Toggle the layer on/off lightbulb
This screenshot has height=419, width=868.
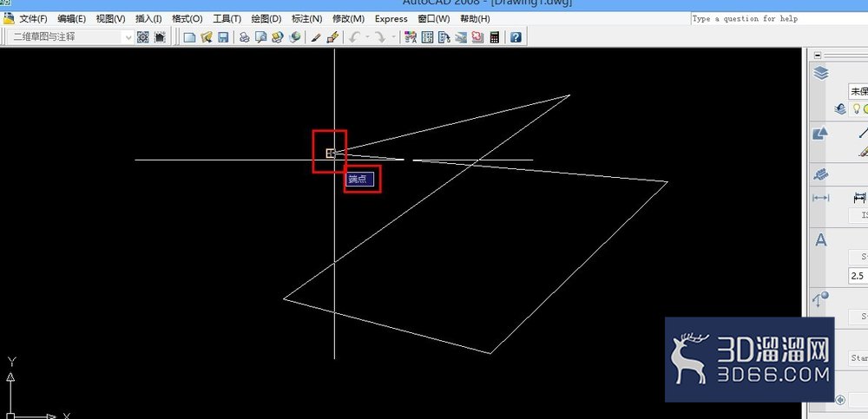click(x=856, y=109)
